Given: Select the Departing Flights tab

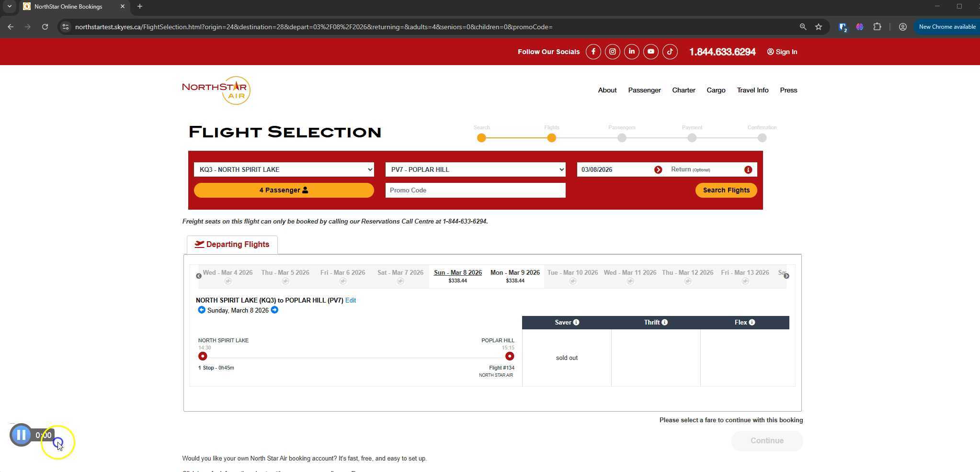Looking at the screenshot, I should (x=232, y=245).
